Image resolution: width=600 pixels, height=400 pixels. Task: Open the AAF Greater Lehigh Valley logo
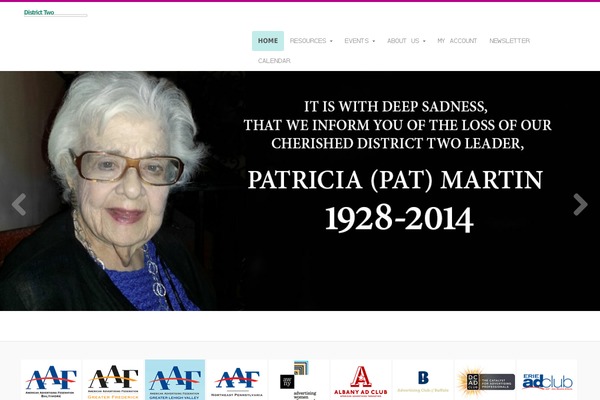tap(175, 380)
